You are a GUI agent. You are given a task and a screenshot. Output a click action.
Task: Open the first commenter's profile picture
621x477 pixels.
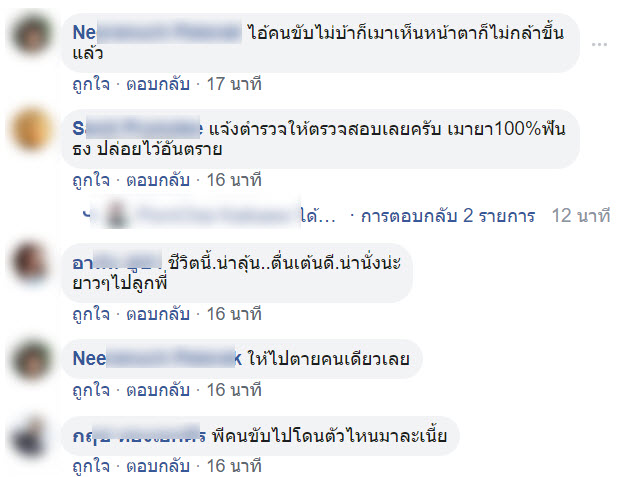pos(32,34)
